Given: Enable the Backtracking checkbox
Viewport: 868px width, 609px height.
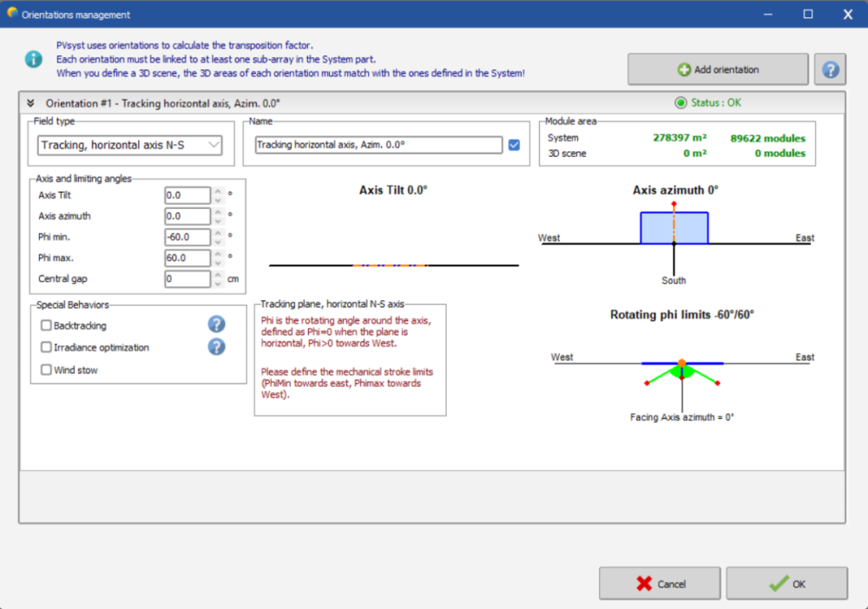Looking at the screenshot, I should [46, 325].
